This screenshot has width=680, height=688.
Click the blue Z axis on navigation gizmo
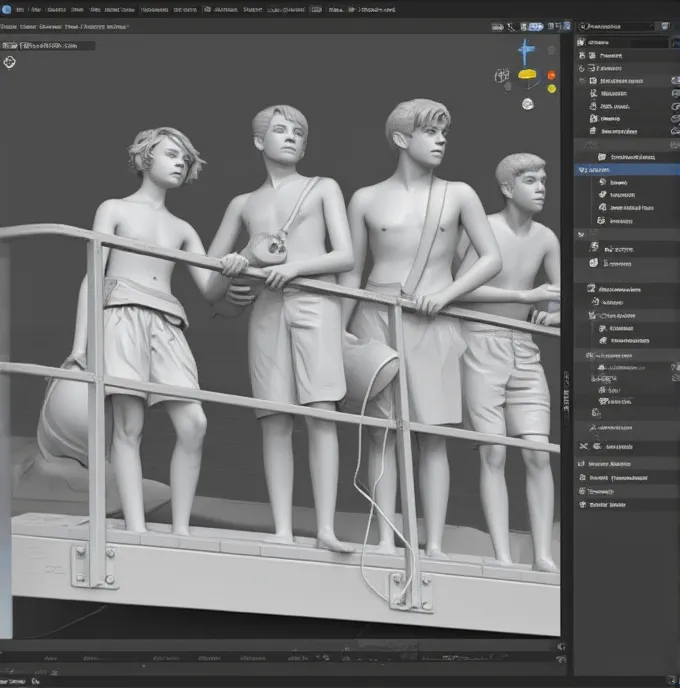coord(525,50)
